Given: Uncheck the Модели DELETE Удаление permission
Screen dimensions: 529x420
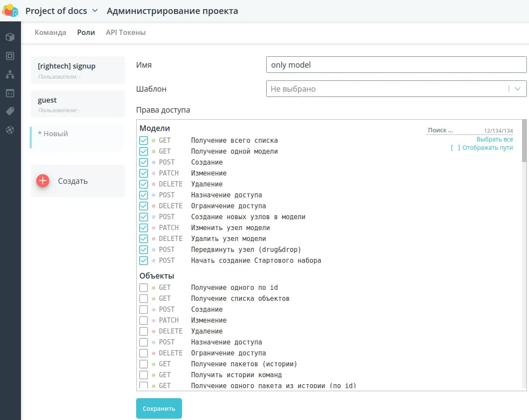Looking at the screenshot, I should coord(144,184).
